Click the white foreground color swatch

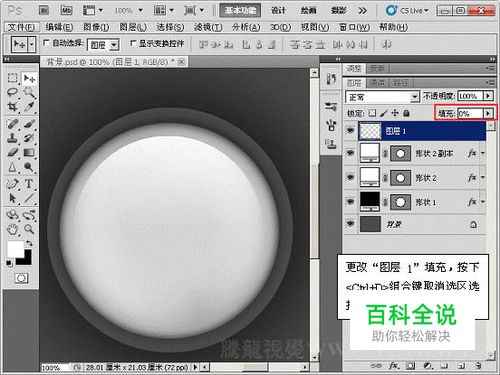[x=14, y=248]
